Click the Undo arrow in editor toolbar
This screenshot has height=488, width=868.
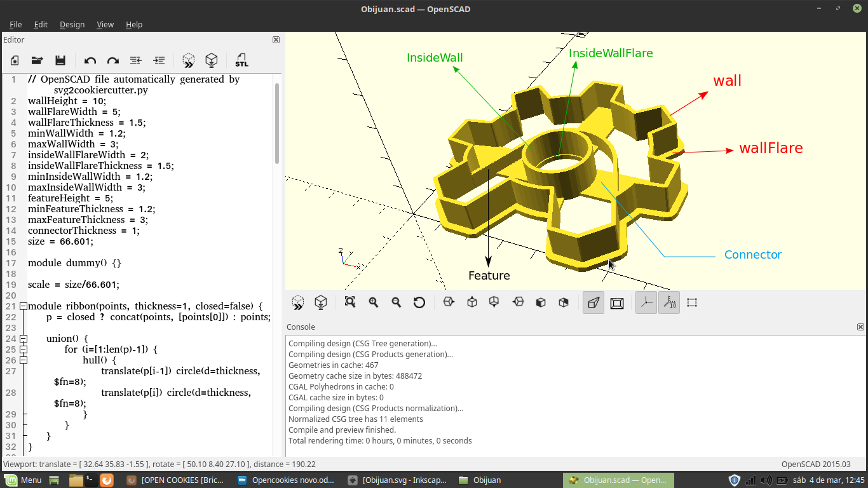(90, 60)
